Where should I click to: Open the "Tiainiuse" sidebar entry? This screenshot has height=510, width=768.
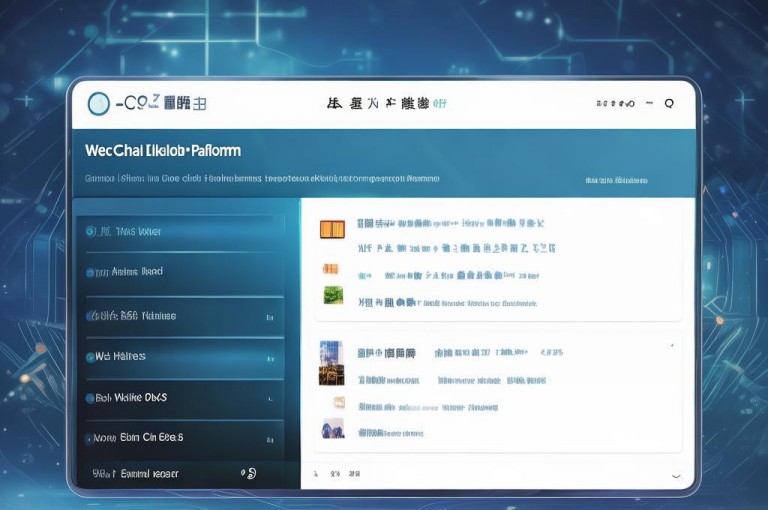[180, 316]
